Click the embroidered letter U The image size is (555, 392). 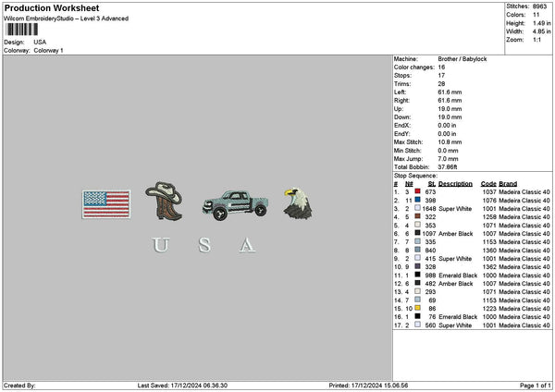click(160, 245)
